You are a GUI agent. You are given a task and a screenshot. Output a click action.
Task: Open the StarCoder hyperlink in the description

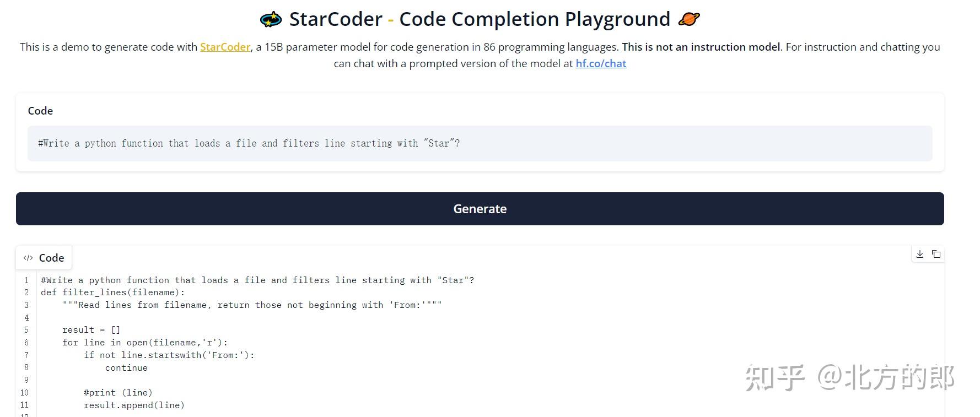coord(225,47)
